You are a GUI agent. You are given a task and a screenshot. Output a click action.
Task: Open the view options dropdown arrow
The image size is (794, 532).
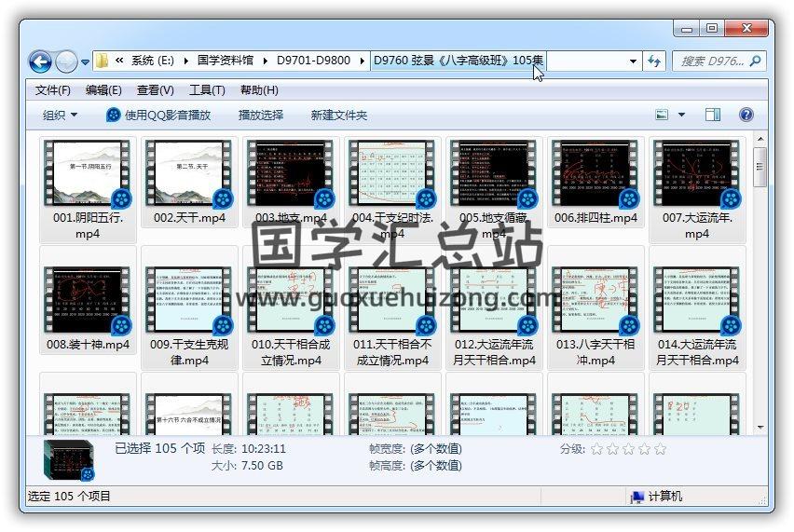pos(681,115)
